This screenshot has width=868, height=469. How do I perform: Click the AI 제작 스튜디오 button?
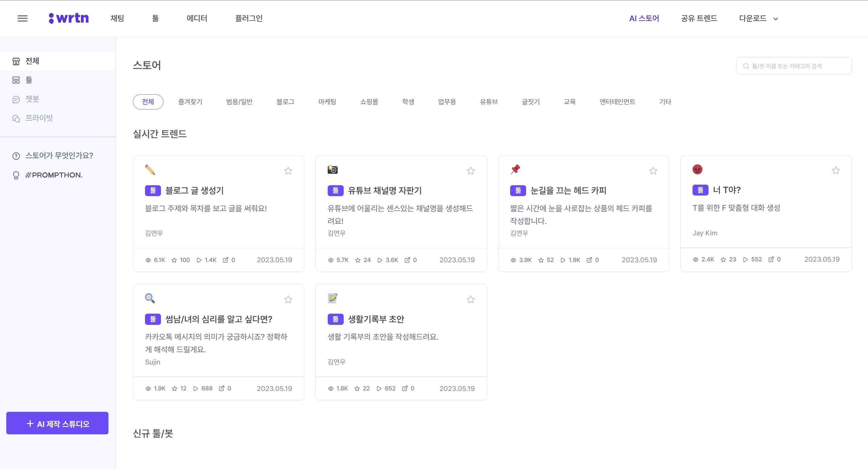57,423
